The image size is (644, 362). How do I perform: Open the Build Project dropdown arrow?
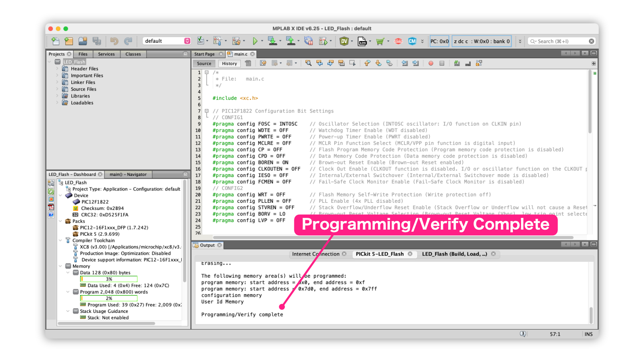tap(226, 41)
